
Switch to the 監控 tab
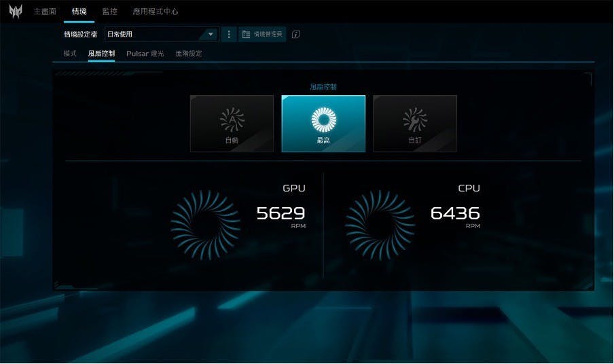[109, 12]
